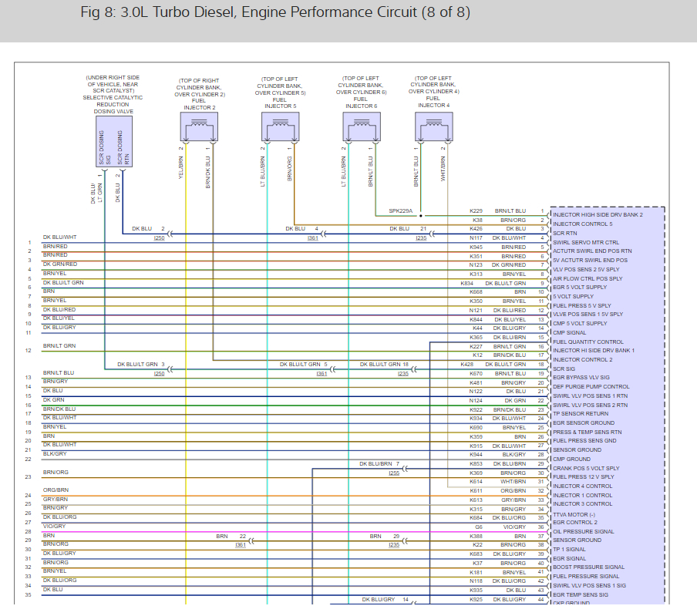Click the figure title Fig 8 heading
Image resolution: width=697 pixels, height=616 pixels.
pyautogui.click(x=275, y=12)
